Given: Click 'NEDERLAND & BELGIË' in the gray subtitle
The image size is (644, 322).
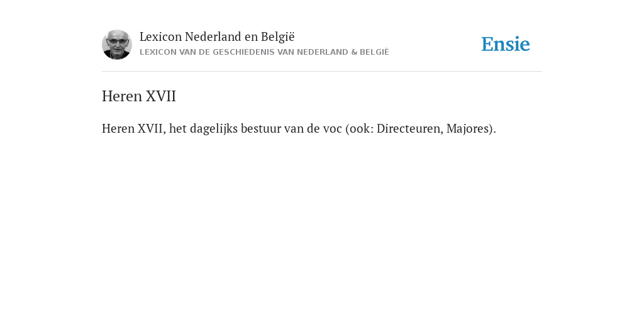Looking at the screenshot, I should [x=343, y=52].
